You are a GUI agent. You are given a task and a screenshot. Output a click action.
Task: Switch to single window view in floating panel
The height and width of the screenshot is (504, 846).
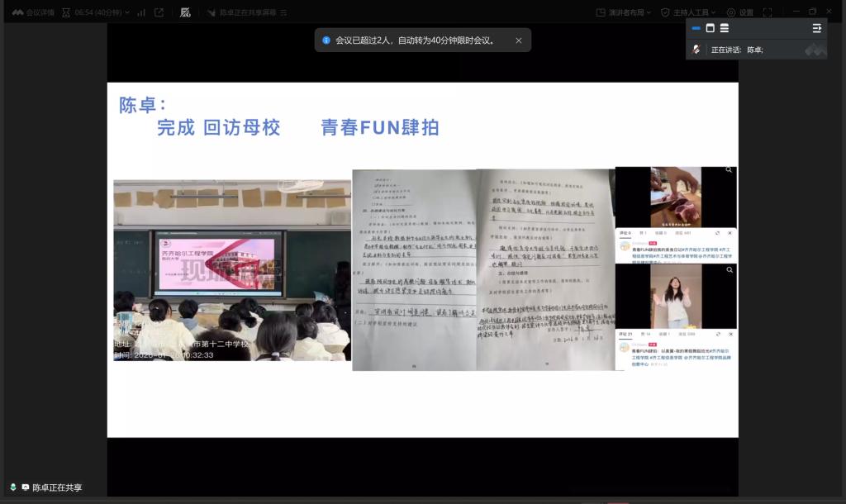(x=710, y=28)
